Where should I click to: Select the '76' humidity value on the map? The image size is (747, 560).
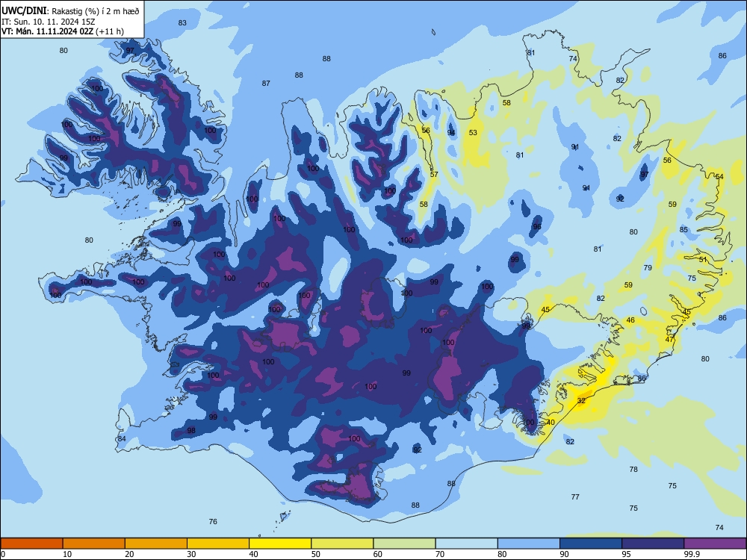[213, 522]
